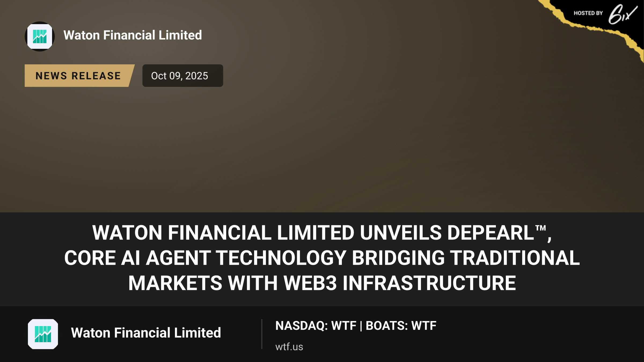Click CORE AI AGENT in the headline
Image resolution: width=644 pixels, height=362 pixels.
(x=138, y=258)
